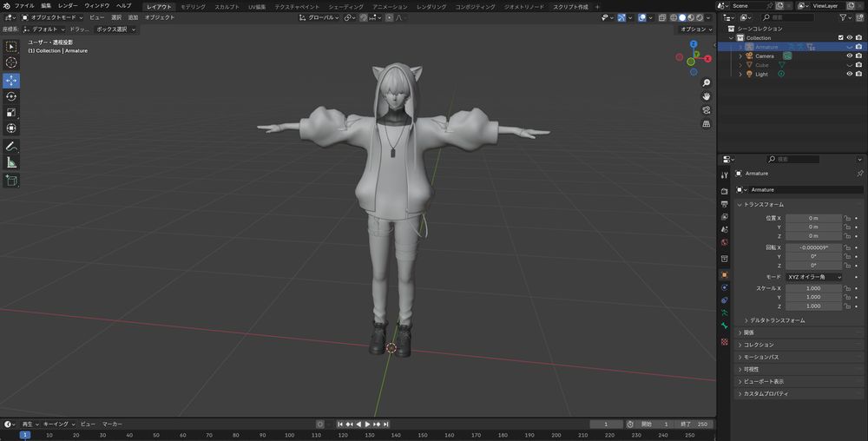Open the World properties tab
The width and height of the screenshot is (868, 441).
tap(724, 242)
